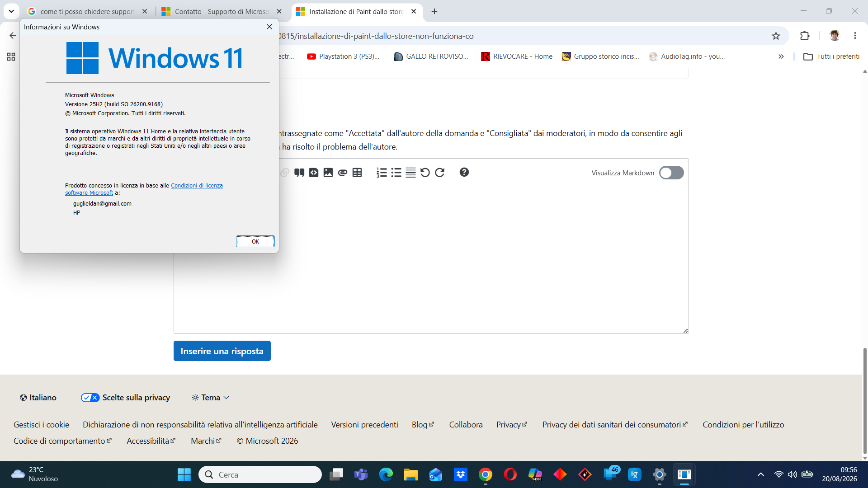This screenshot has width=868, height=488.
Task: Open a new browser tab
Action: pos(434,11)
